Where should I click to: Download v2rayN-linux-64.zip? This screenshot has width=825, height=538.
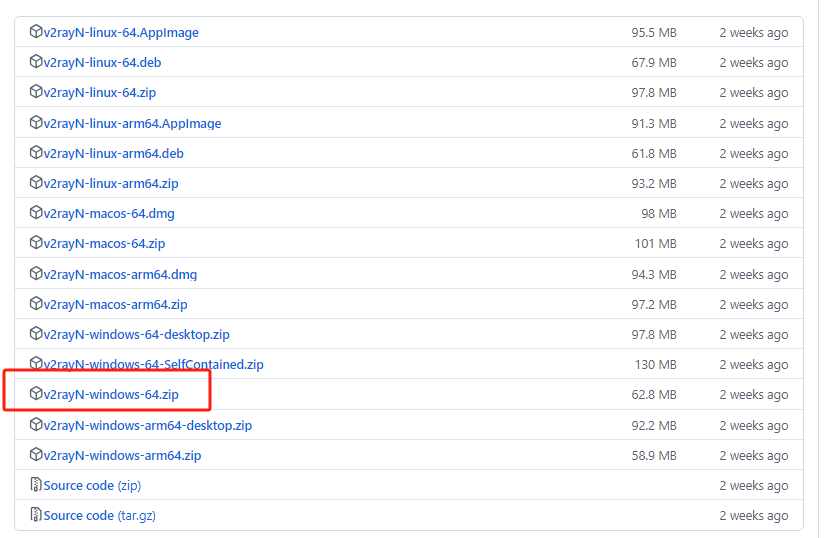99,93
